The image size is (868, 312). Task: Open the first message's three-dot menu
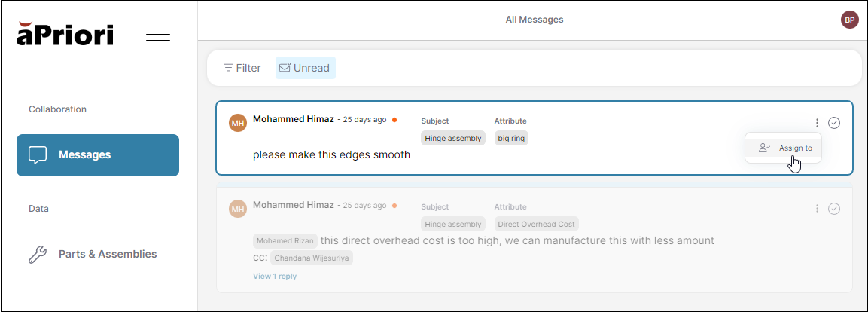(x=817, y=123)
